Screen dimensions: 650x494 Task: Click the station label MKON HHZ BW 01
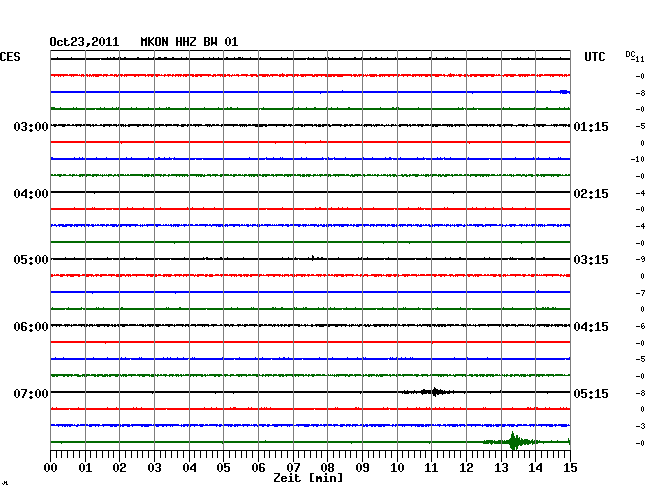click(189, 42)
